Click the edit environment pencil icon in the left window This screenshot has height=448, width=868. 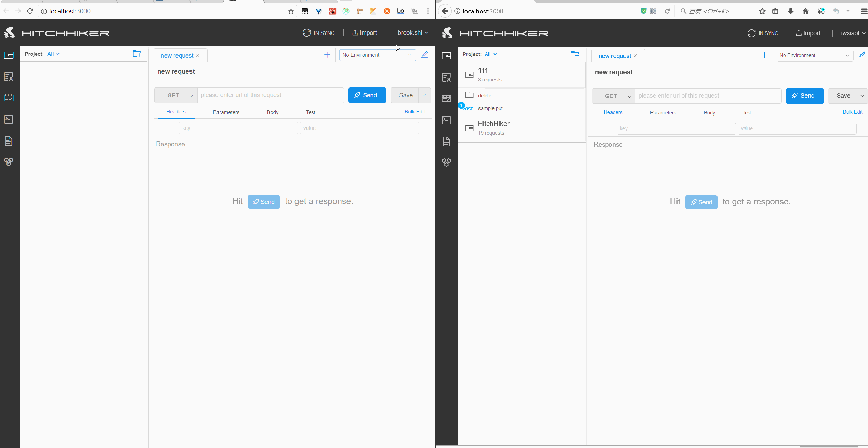click(x=424, y=55)
